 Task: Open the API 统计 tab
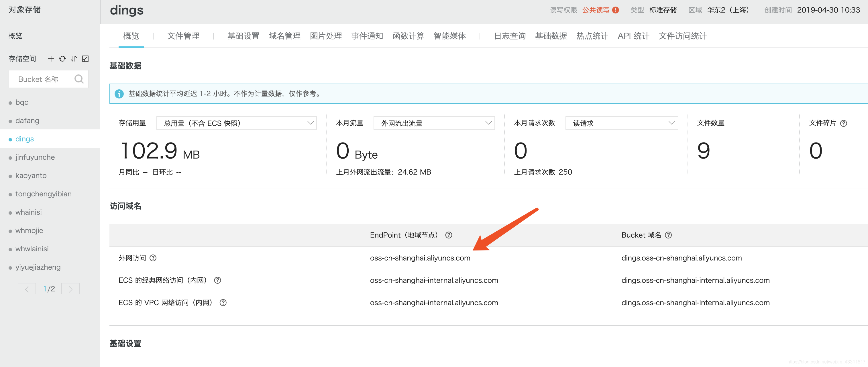click(633, 36)
